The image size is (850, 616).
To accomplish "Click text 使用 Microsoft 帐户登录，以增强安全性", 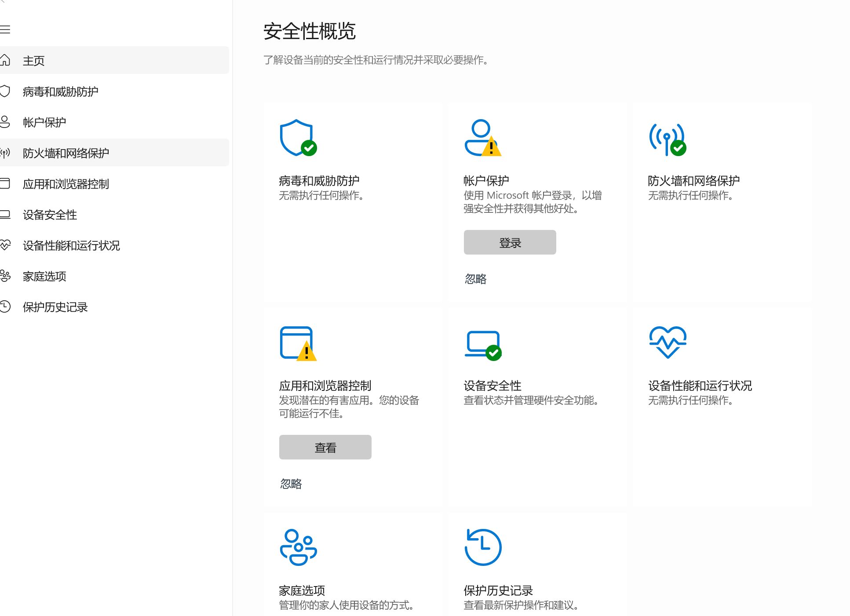I will point(533,202).
